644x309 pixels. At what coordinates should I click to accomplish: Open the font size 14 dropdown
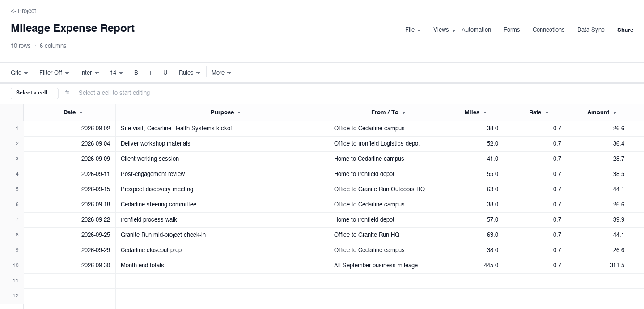(116, 73)
